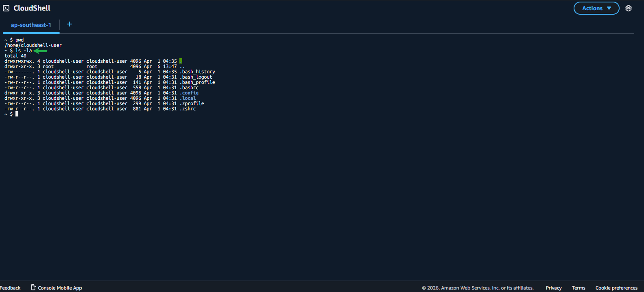The width and height of the screenshot is (644, 292).
Task: Click the Console Mobile App icon
Action: coord(33,288)
